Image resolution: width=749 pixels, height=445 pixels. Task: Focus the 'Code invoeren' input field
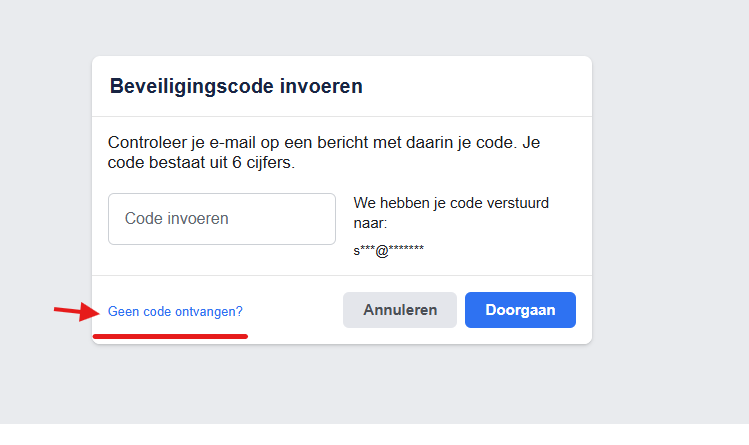click(x=222, y=219)
